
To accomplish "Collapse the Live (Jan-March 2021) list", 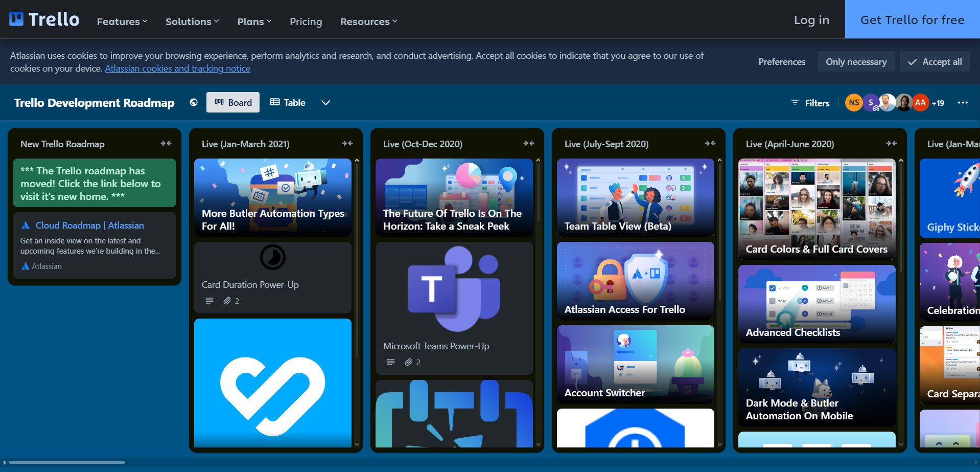I will pos(347,143).
